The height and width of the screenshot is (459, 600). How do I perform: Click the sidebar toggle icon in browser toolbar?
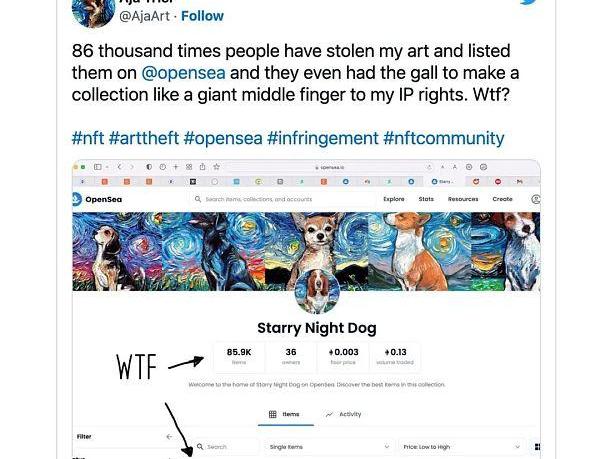98,167
